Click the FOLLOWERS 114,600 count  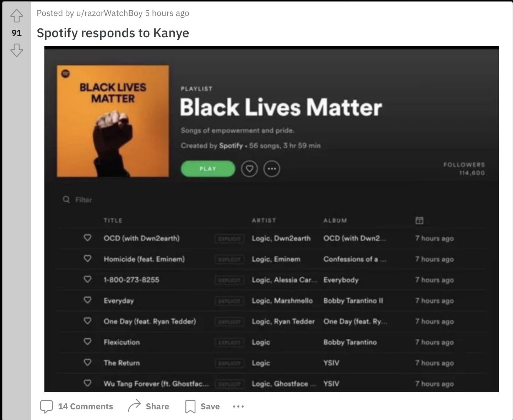click(x=464, y=169)
